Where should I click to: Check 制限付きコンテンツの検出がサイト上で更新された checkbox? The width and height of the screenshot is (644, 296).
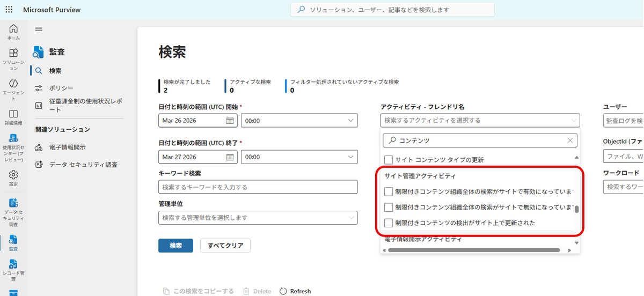pos(389,223)
